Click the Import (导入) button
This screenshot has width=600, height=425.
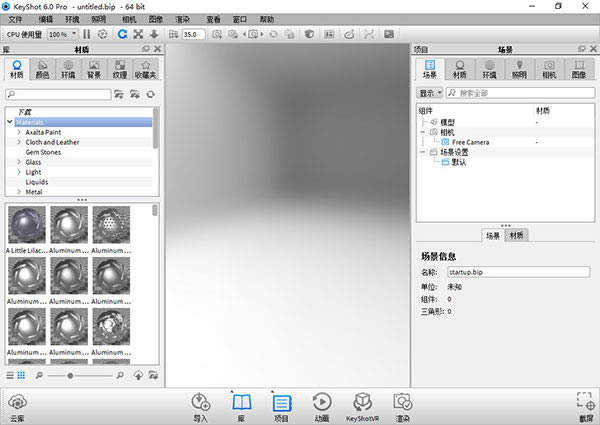(201, 407)
